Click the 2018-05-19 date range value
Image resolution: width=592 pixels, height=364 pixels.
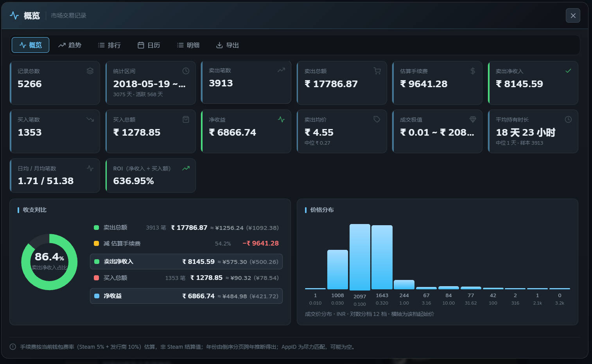tap(149, 84)
